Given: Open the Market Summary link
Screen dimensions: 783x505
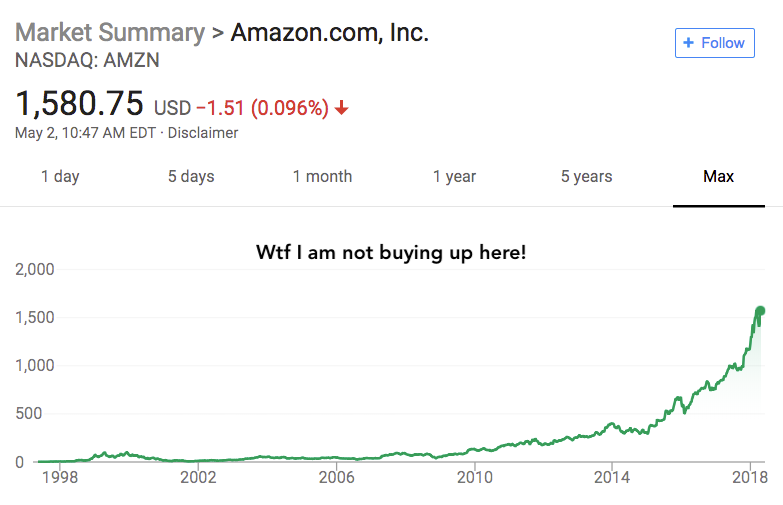Looking at the screenshot, I should tap(110, 33).
